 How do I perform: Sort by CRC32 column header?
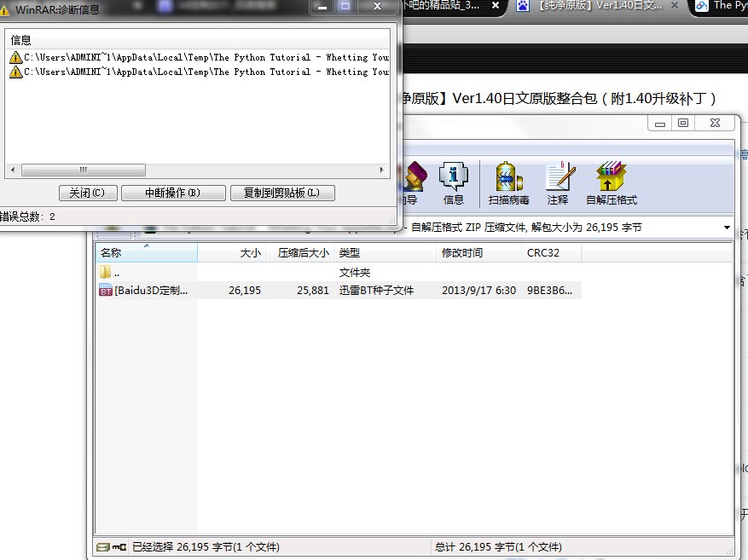552,252
